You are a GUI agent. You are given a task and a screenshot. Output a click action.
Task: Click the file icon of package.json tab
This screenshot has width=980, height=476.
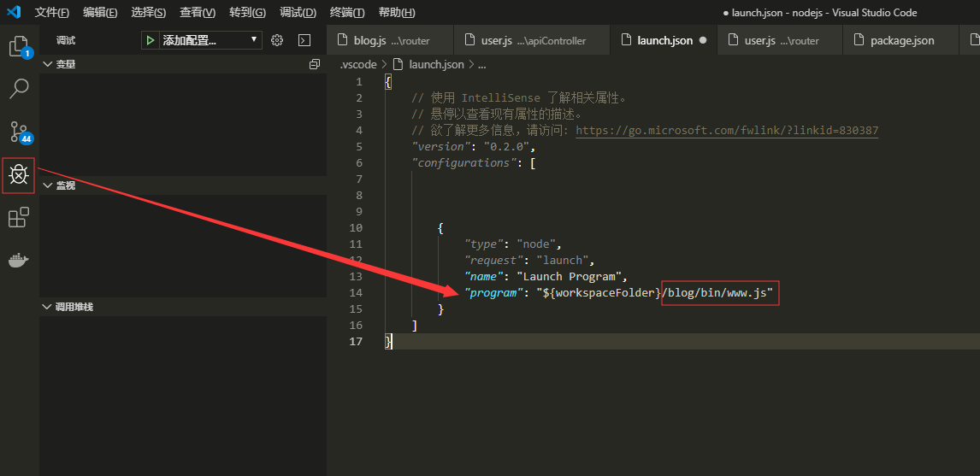coord(859,41)
